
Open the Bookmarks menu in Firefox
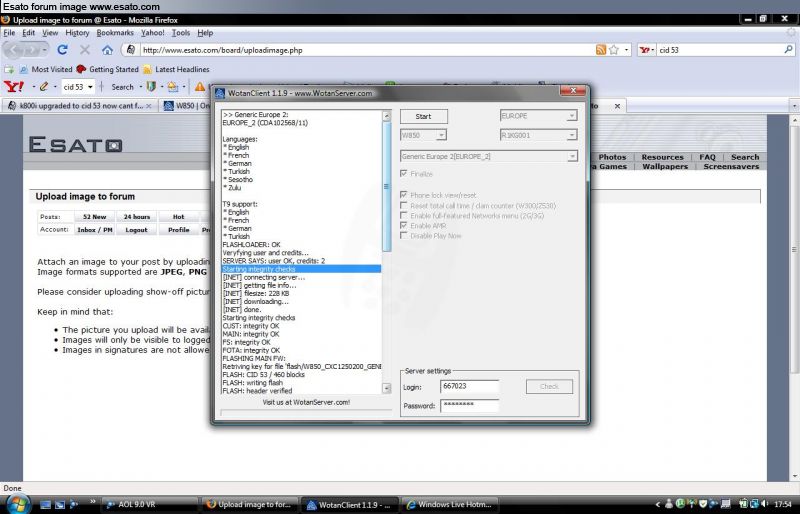115,33
